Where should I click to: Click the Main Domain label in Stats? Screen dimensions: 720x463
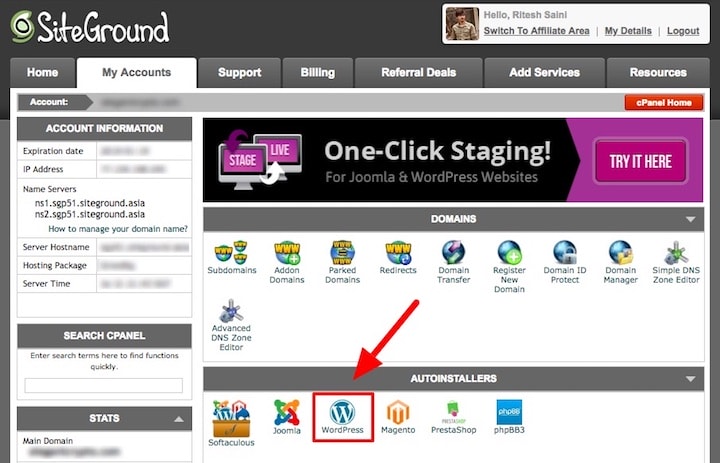[48, 441]
